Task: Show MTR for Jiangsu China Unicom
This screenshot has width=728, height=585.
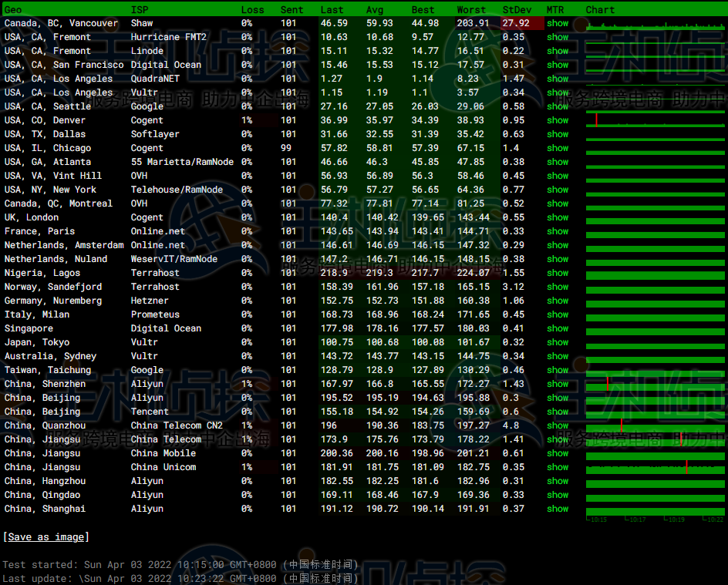Action: point(557,467)
